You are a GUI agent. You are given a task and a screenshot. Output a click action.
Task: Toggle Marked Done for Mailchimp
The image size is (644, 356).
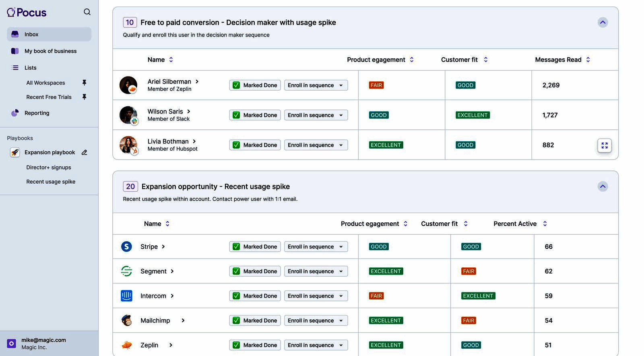pos(237,321)
